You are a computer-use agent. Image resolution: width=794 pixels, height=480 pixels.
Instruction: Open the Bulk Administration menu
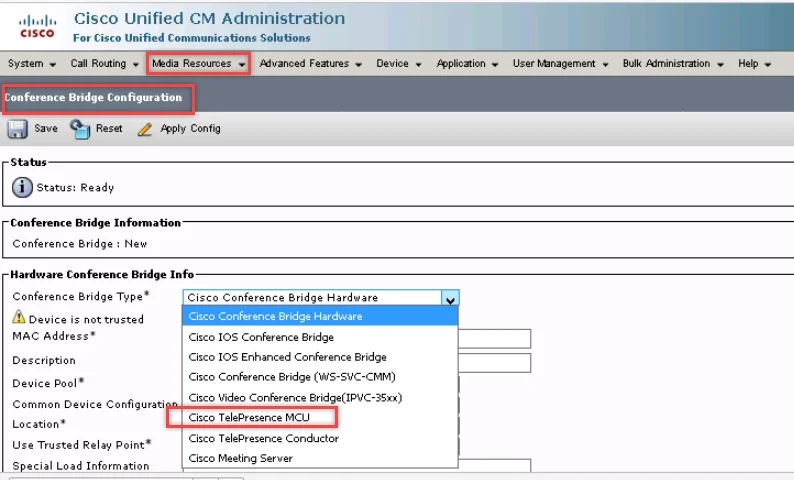click(x=673, y=63)
